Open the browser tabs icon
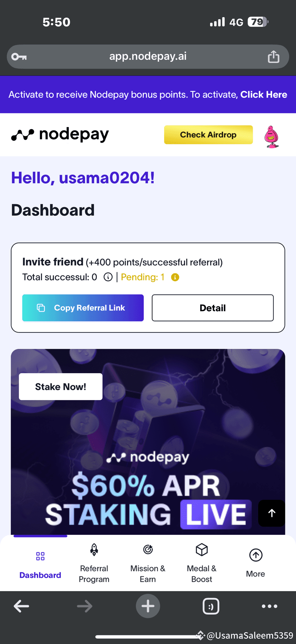This screenshot has height=644, width=296. click(x=211, y=606)
